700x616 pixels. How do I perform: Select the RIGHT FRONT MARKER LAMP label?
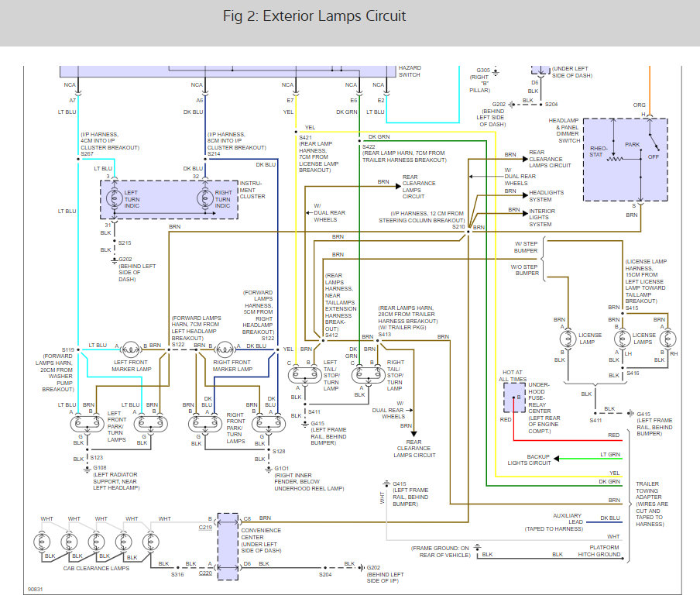[x=232, y=366]
